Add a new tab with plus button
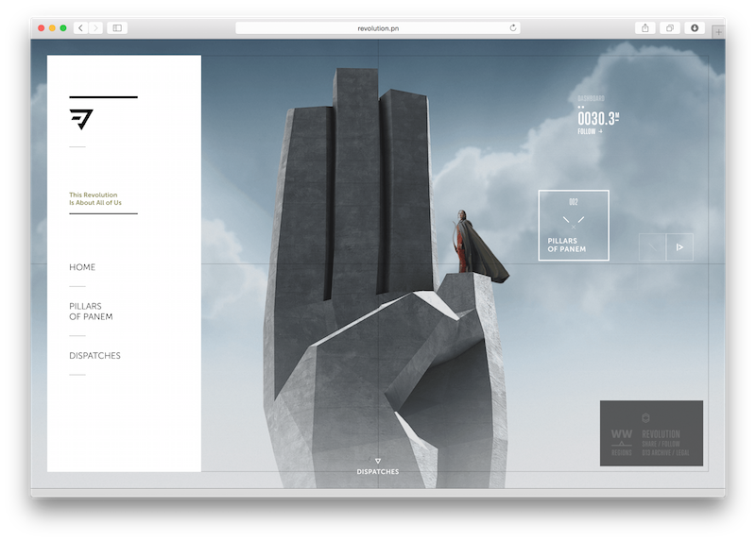 click(718, 32)
